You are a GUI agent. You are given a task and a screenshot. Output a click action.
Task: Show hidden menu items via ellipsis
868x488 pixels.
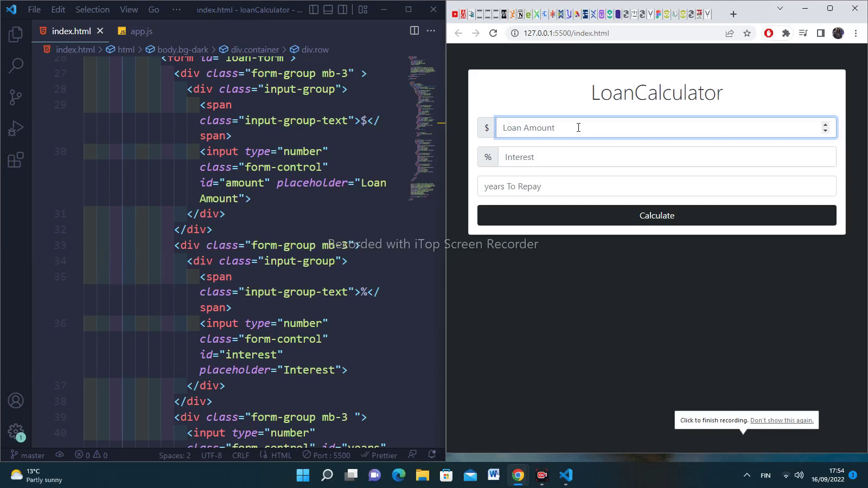tap(176, 10)
